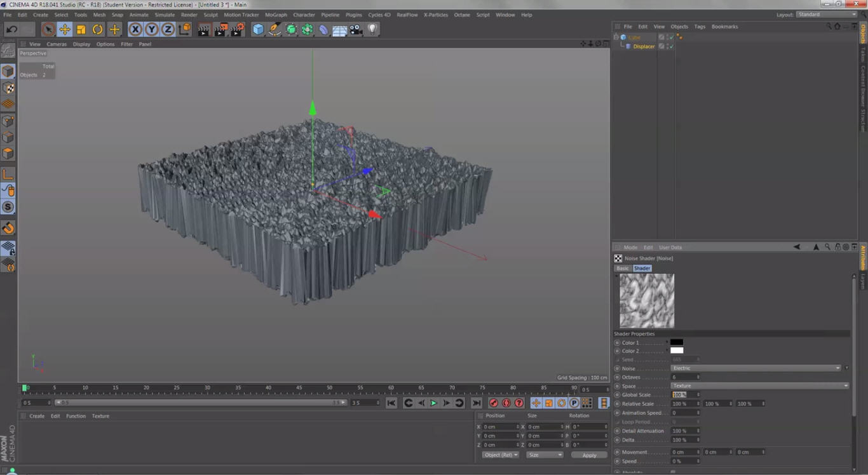Select the Rotate tool
Viewport: 868px width, 475px height.
click(x=97, y=29)
